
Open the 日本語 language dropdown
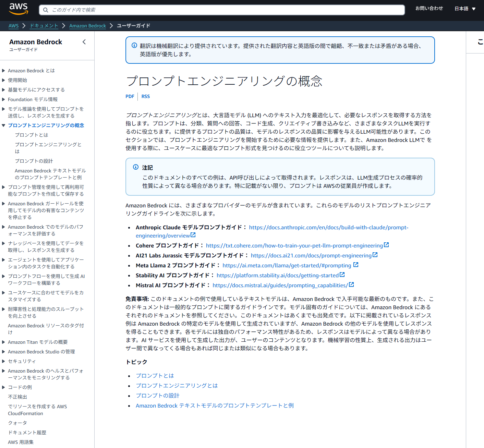pyautogui.click(x=465, y=9)
